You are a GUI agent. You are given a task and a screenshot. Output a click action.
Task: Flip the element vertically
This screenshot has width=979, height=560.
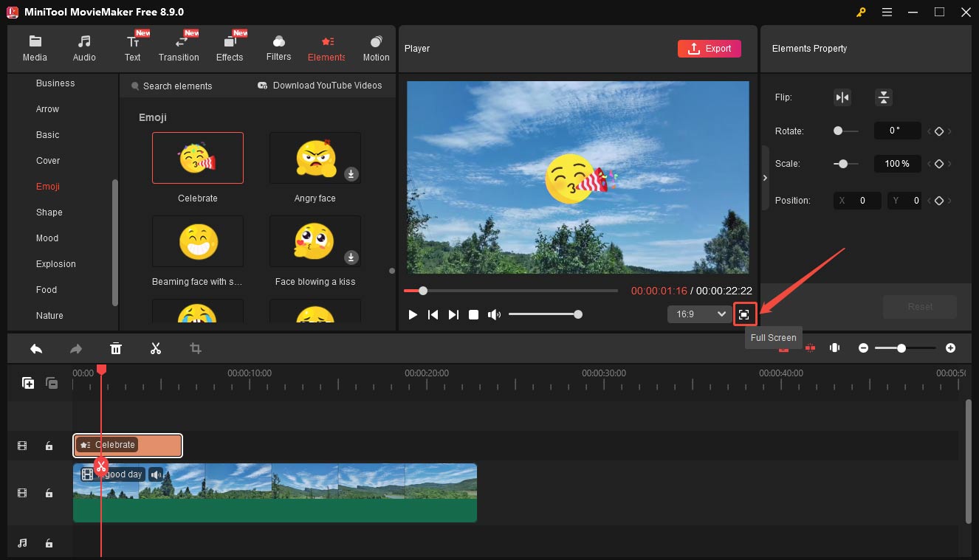coord(884,97)
